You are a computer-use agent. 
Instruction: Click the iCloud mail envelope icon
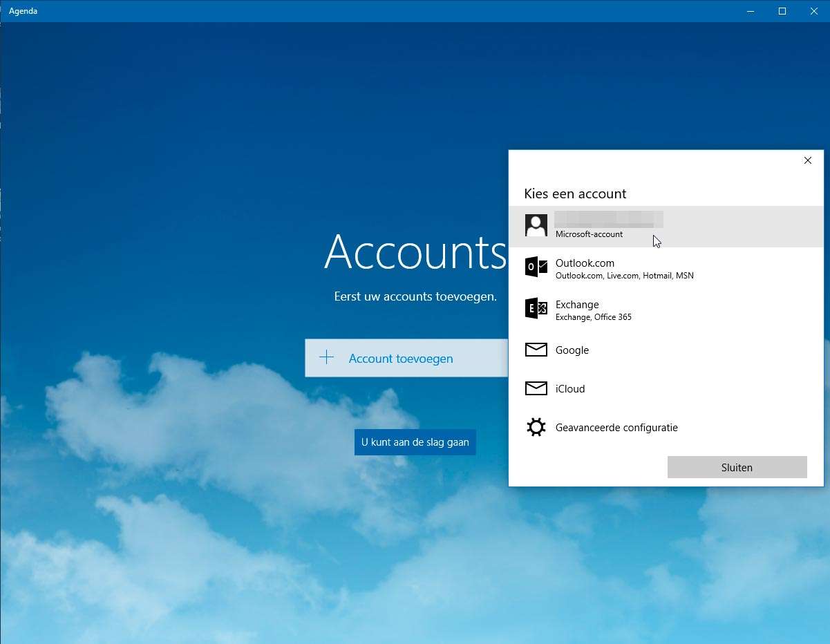(x=536, y=388)
